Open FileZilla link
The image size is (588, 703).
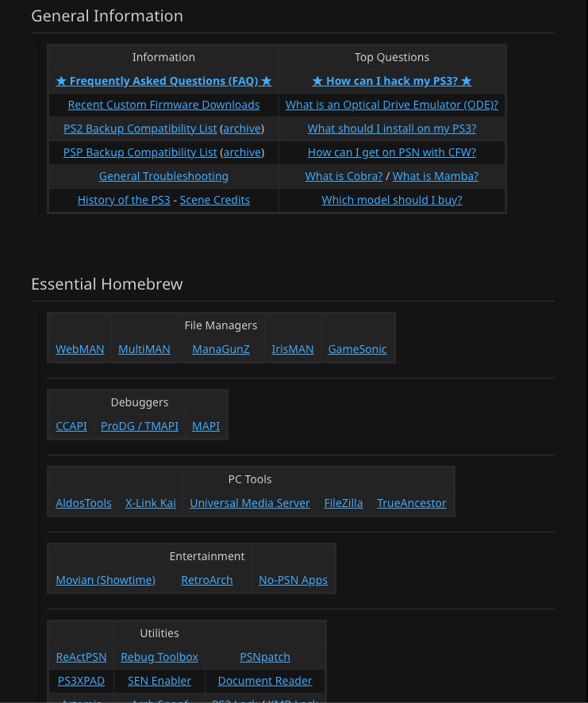coord(344,504)
